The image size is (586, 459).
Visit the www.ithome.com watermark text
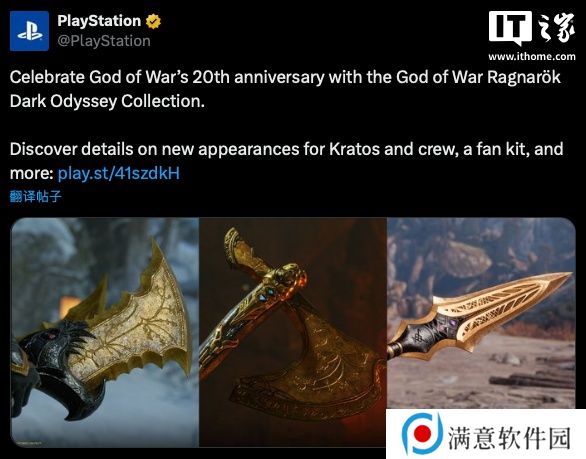(x=532, y=56)
